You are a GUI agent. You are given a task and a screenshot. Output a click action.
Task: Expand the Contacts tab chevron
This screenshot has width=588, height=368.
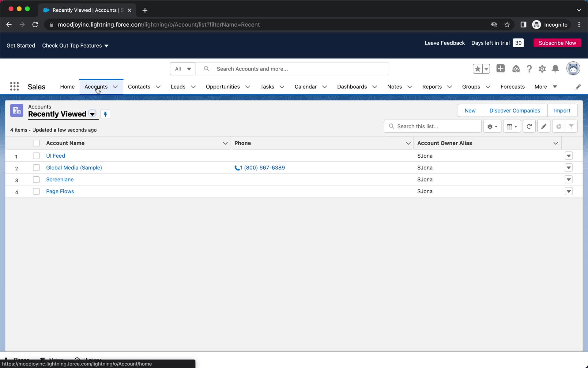158,87
